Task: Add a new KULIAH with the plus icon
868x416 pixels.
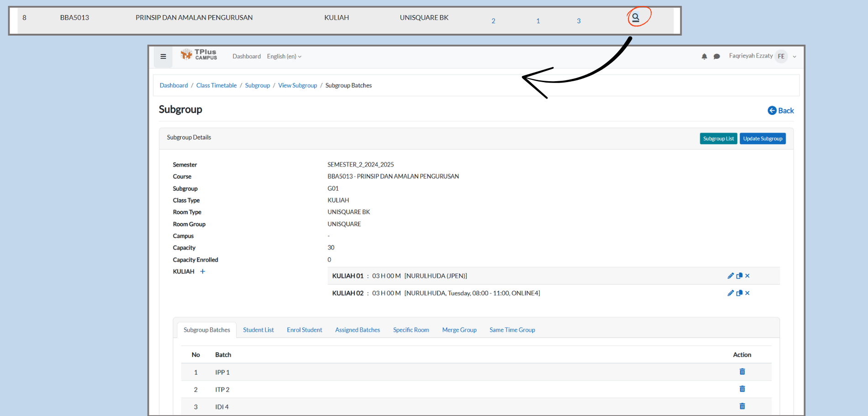Action: [203, 271]
